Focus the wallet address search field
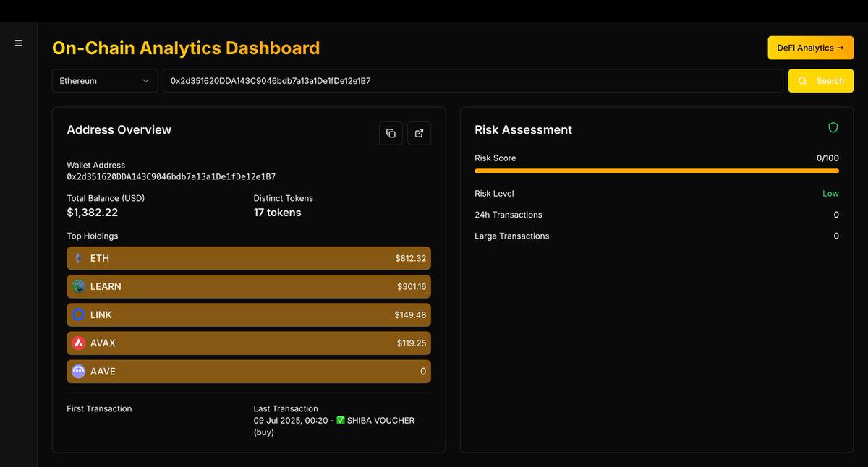This screenshot has height=467, width=868. click(473, 81)
